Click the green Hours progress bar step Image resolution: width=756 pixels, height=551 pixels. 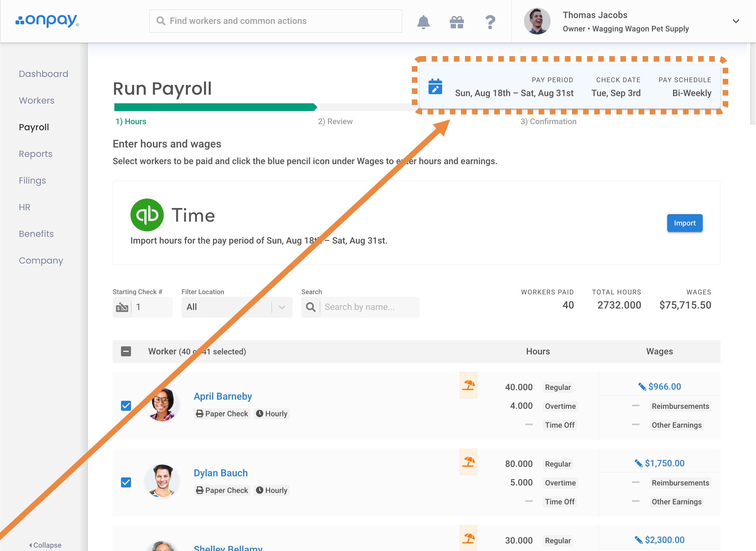point(215,107)
